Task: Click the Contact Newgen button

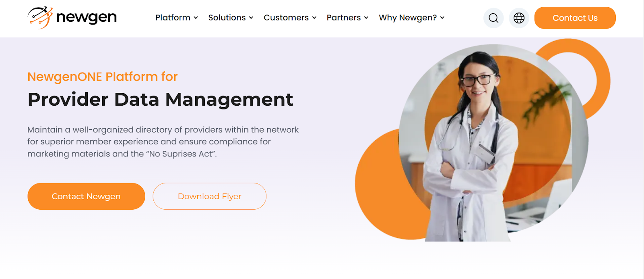Action: click(86, 196)
